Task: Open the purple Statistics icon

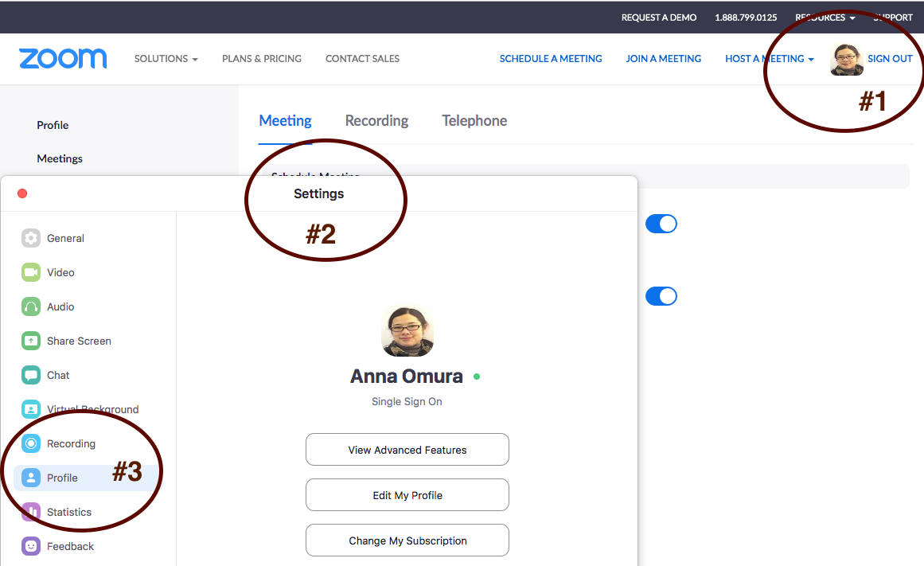Action: point(31,512)
